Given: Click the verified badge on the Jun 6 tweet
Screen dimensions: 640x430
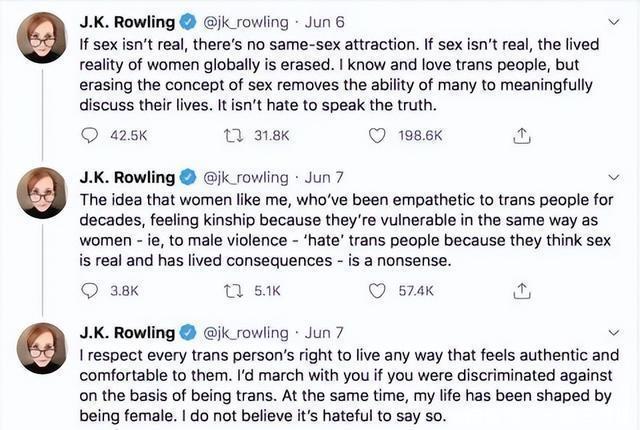Looking at the screenshot, I should click(187, 23).
